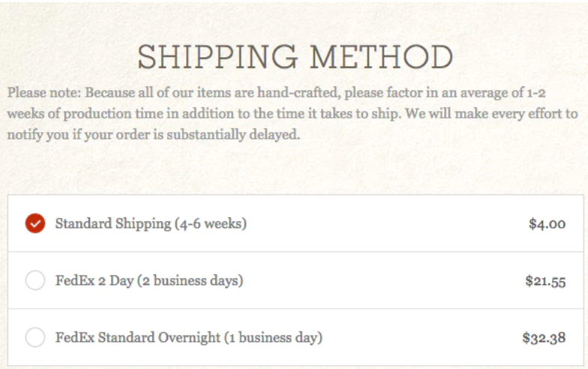This screenshot has width=588, height=369.
Task: Click the $4.00 shipping price
Action: pos(547,223)
